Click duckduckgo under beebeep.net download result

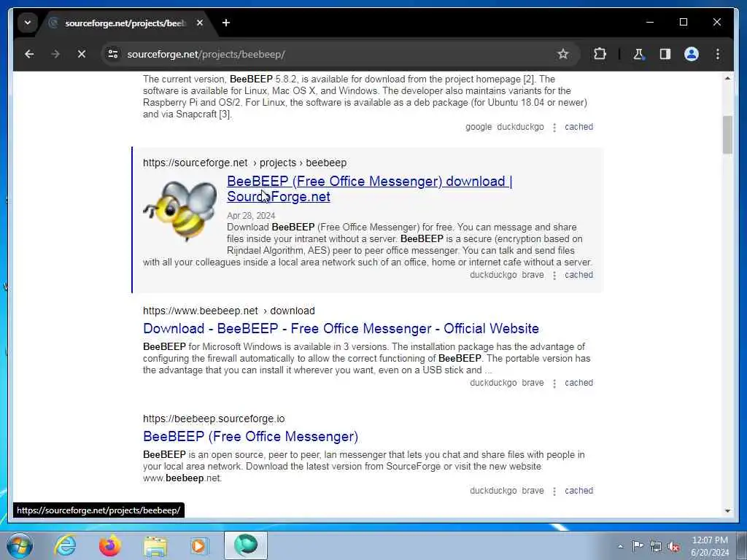coord(493,382)
